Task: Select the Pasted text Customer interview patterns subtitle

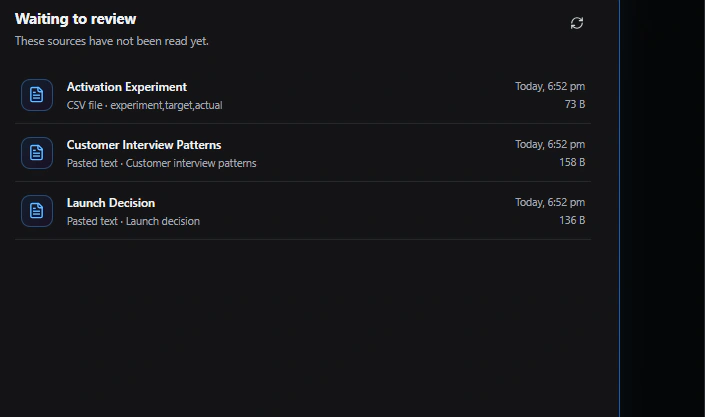Action: coord(161,163)
